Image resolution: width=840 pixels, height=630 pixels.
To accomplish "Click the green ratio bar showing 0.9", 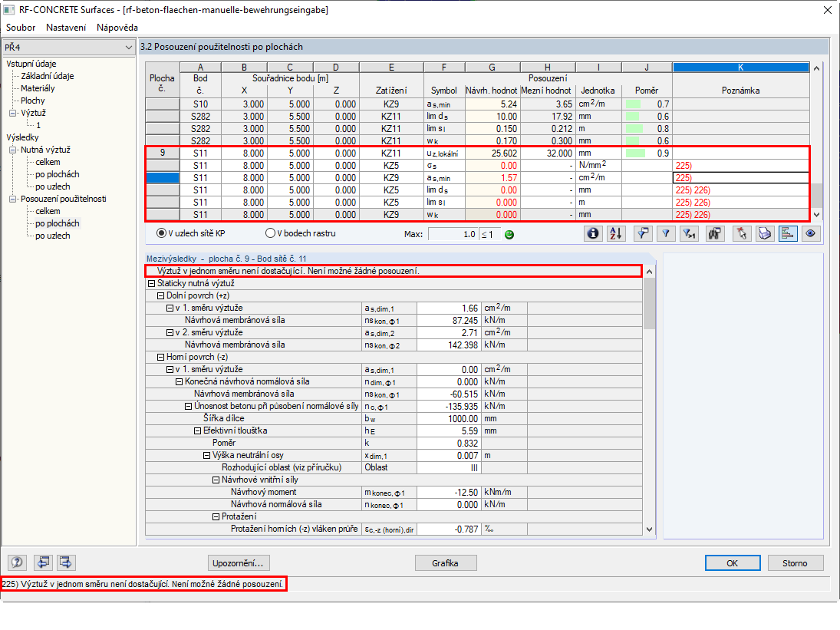I will click(635, 153).
